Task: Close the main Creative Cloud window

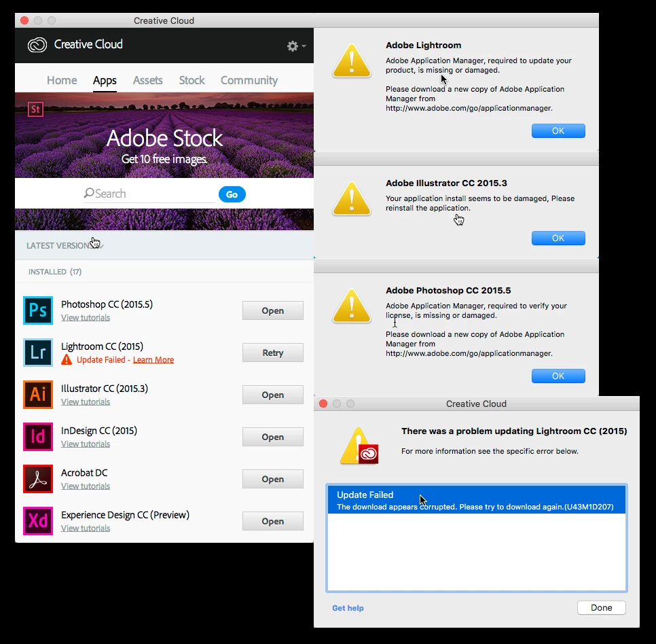Action: (x=24, y=20)
